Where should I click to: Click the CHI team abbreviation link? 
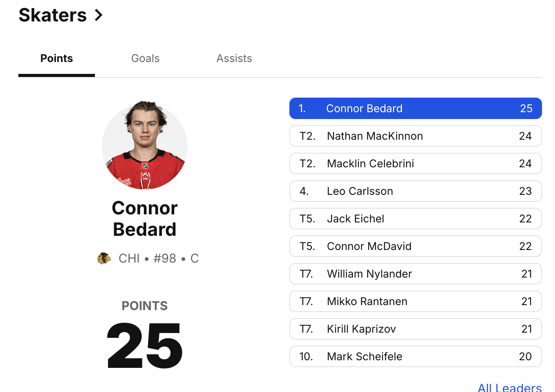[x=129, y=258]
